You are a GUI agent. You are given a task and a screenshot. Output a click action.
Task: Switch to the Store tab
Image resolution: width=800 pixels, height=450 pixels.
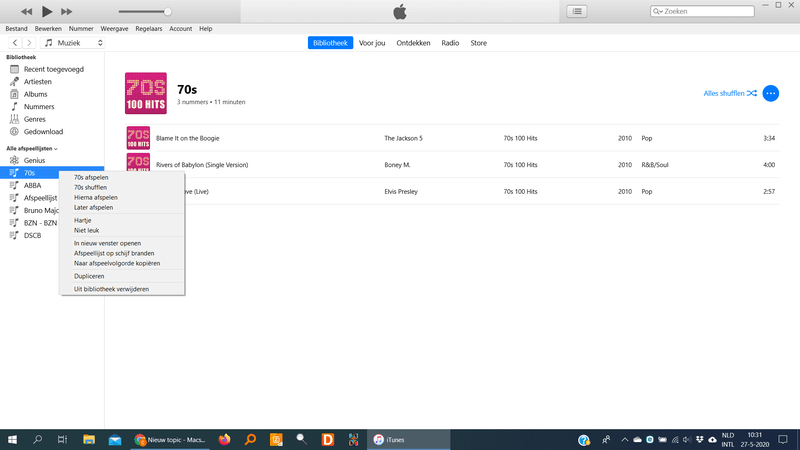pyautogui.click(x=479, y=43)
